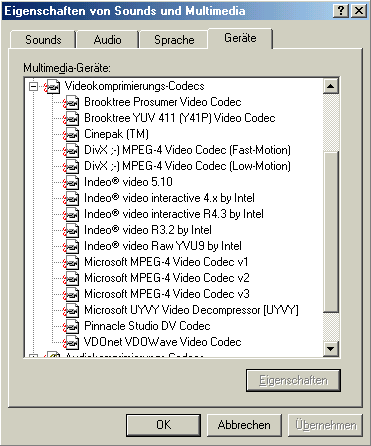Select DivX MPEG-4 Video Codec (Fast-Motion)
Viewport: 371px width, 446px height.
187,150
